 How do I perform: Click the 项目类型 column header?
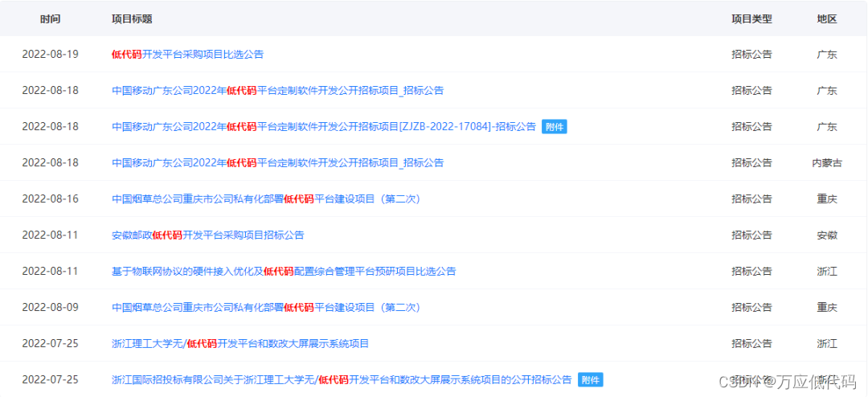pyautogui.click(x=751, y=18)
